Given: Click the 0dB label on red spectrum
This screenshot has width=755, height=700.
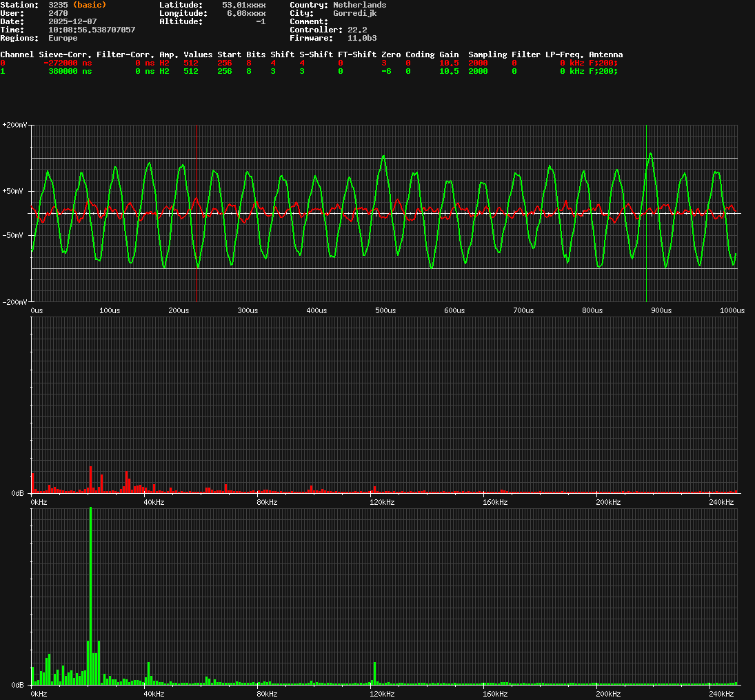Looking at the screenshot, I should click(x=18, y=492).
